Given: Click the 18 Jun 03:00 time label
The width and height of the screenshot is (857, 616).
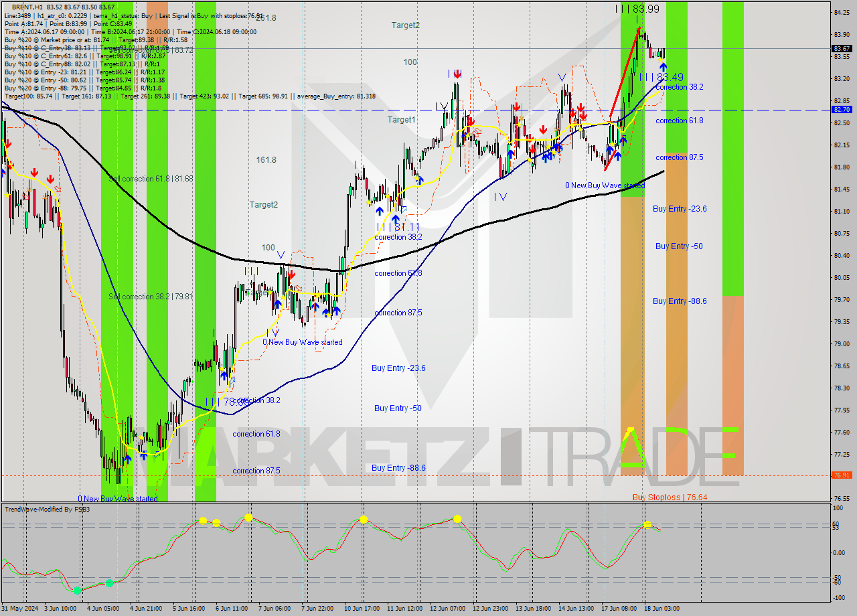Looking at the screenshot, I should (661, 609).
